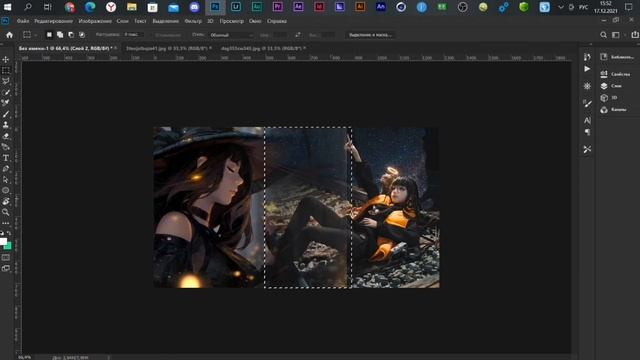Open the Свойства panel
This screenshot has height=360, width=640.
616,74
